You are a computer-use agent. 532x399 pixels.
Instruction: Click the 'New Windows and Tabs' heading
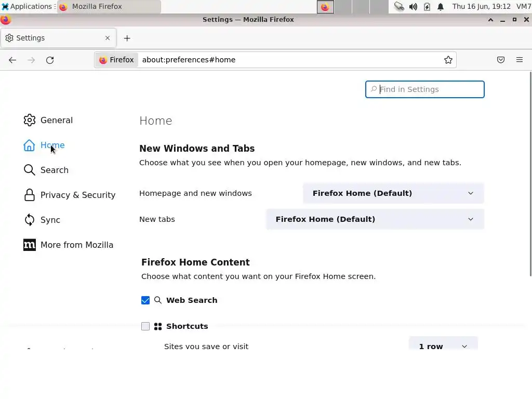coord(197,149)
